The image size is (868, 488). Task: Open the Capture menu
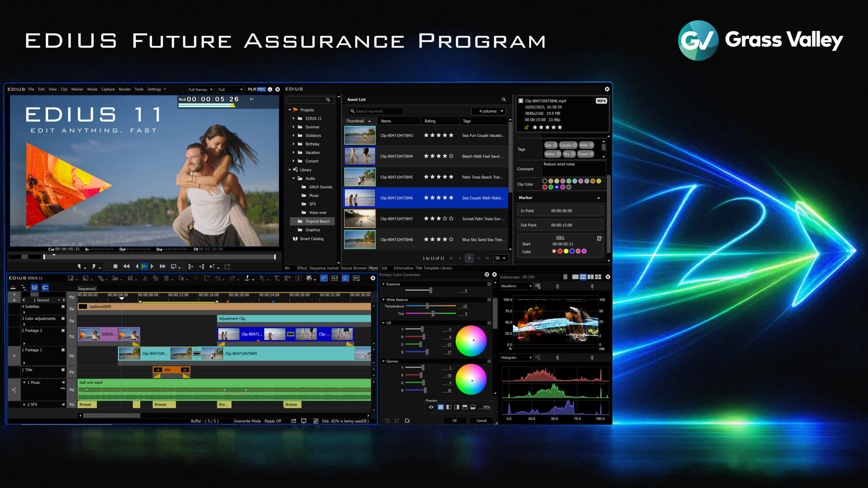coord(108,89)
